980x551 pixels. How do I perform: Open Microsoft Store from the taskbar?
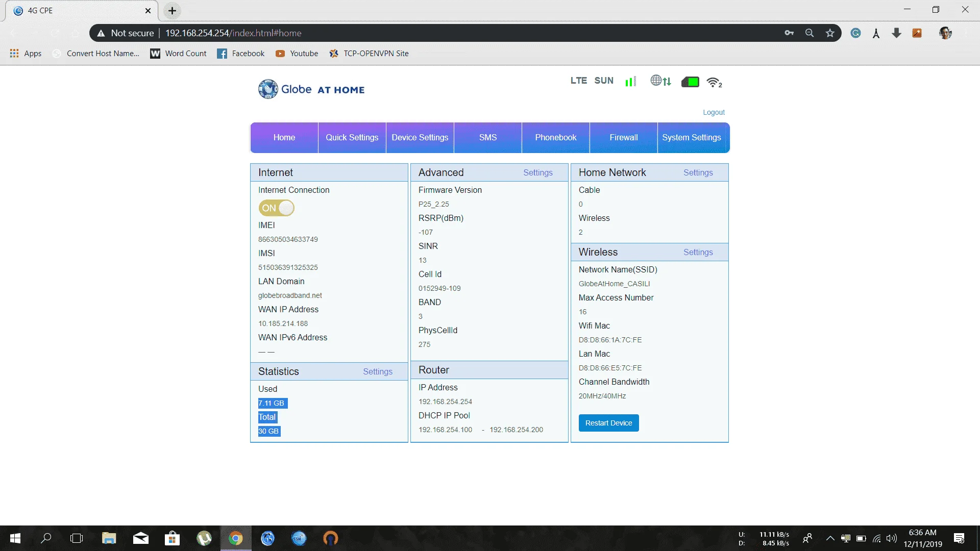tap(173, 538)
